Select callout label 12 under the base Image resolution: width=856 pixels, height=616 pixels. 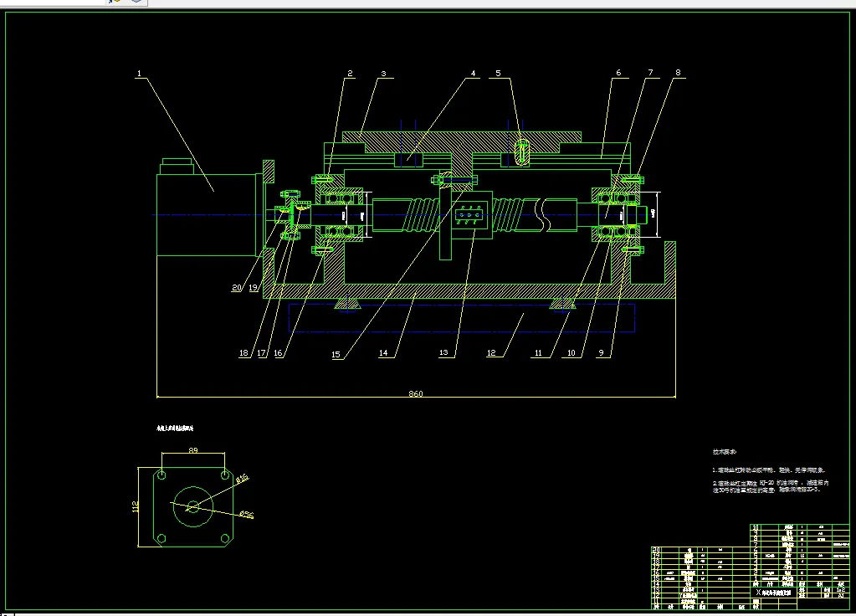click(491, 353)
